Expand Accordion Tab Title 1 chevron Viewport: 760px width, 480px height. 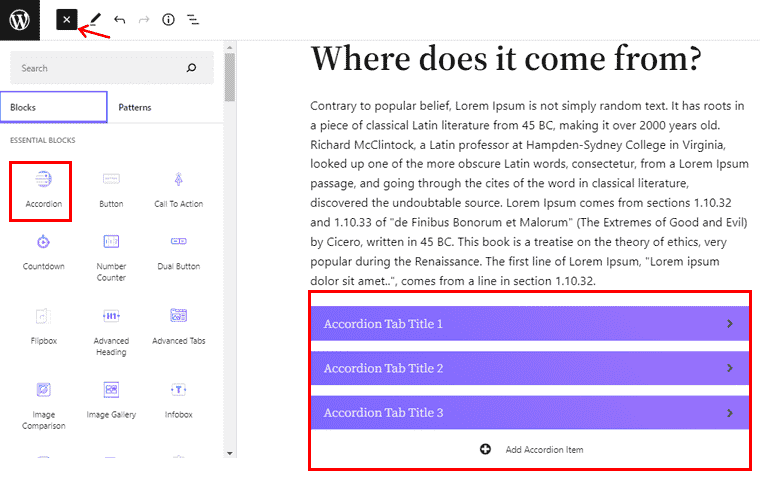click(730, 324)
